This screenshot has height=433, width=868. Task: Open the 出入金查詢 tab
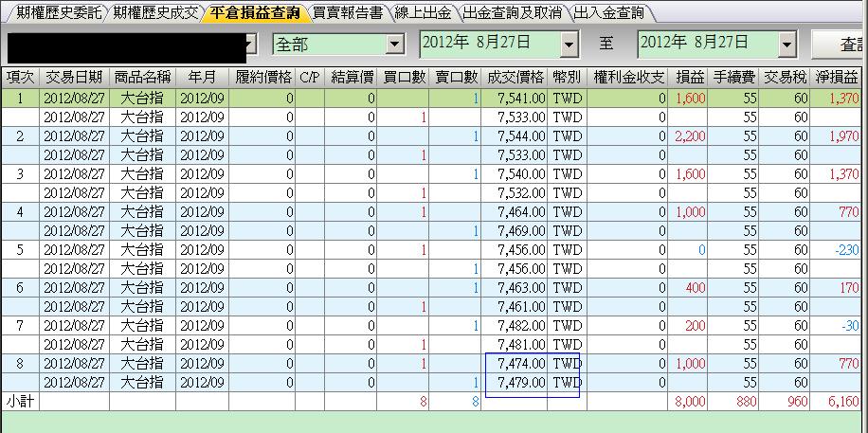pos(608,12)
